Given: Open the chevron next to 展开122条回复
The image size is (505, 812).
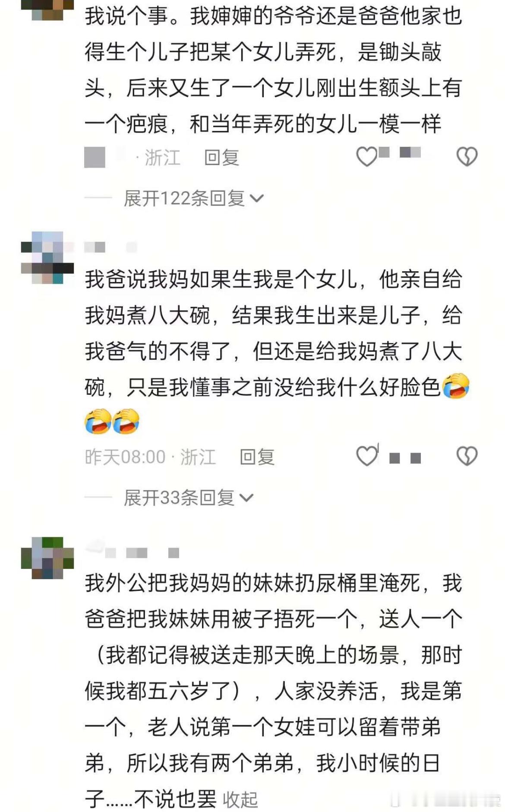Looking at the screenshot, I should (x=257, y=199).
